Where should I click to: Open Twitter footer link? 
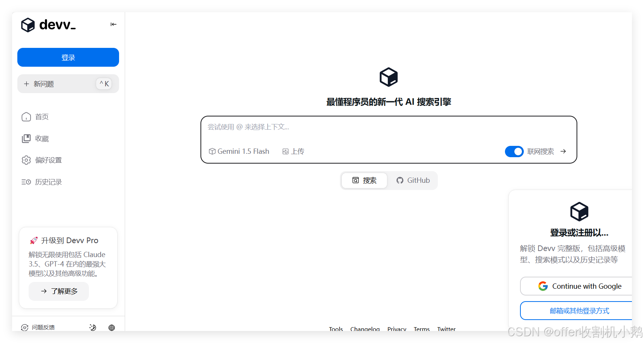(446, 329)
